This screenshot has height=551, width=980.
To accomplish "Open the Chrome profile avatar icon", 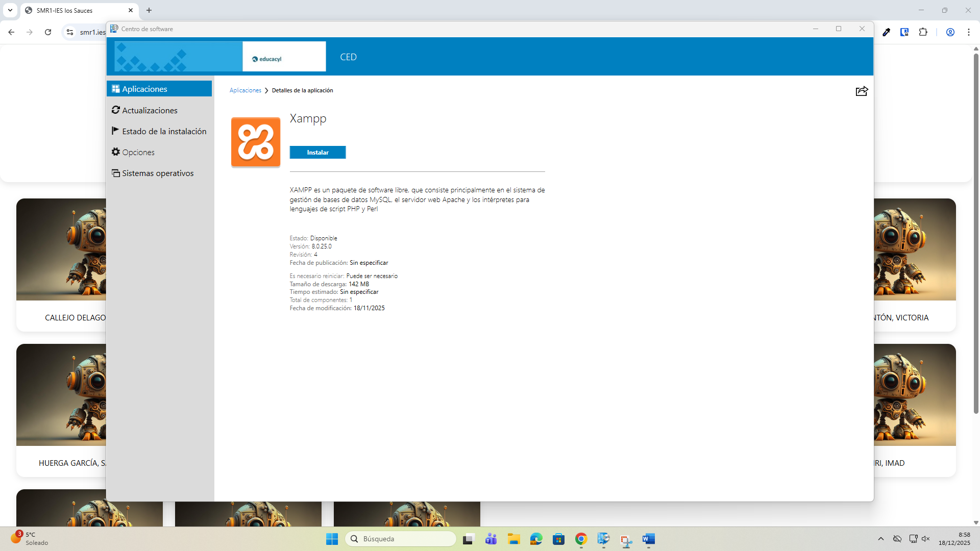I will coord(950,32).
